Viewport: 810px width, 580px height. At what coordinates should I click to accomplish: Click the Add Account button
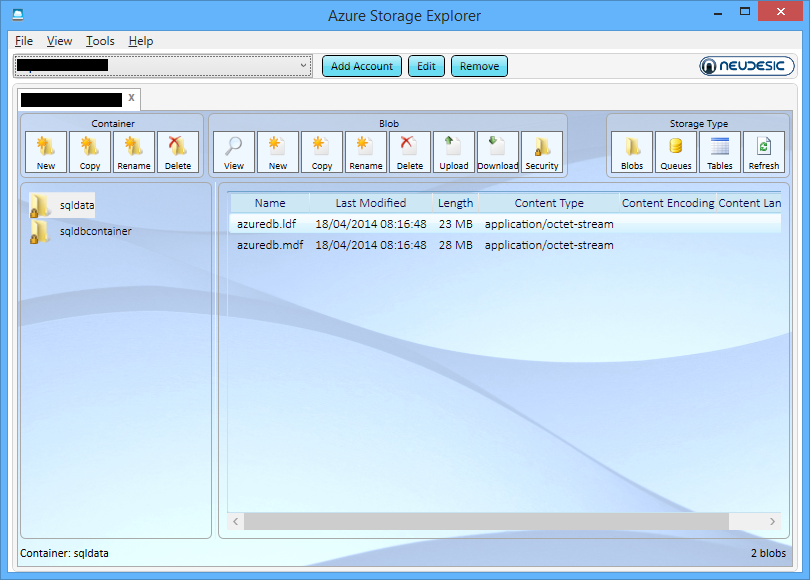[x=362, y=66]
